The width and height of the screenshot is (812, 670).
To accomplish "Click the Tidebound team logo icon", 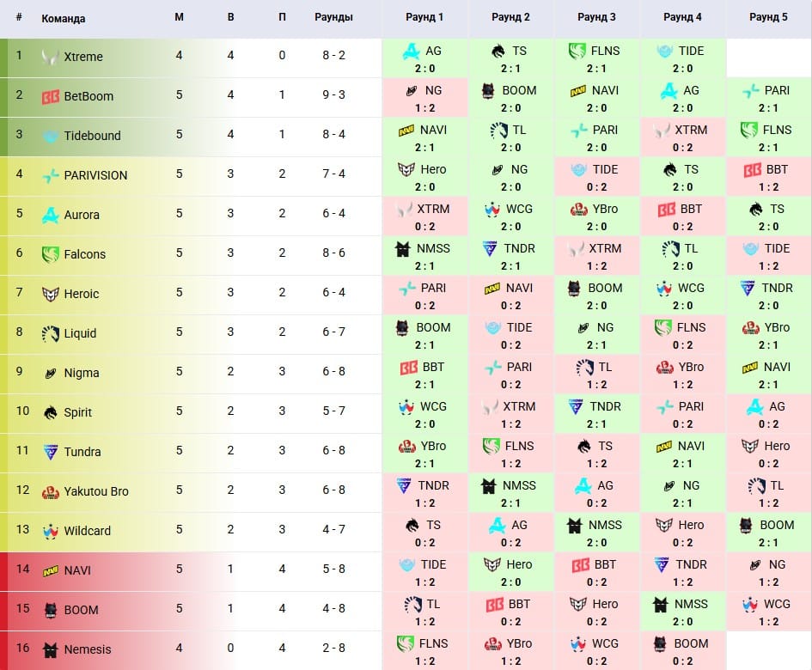I will pyautogui.click(x=51, y=136).
